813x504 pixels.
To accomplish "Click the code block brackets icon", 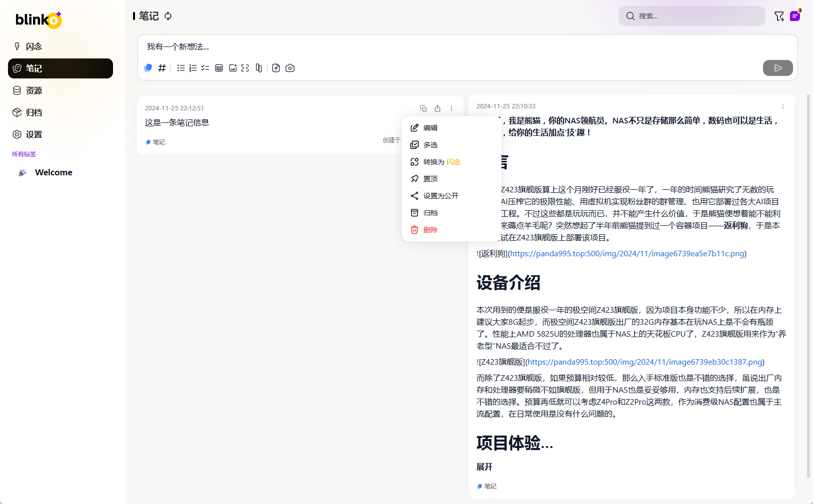I will tap(245, 68).
